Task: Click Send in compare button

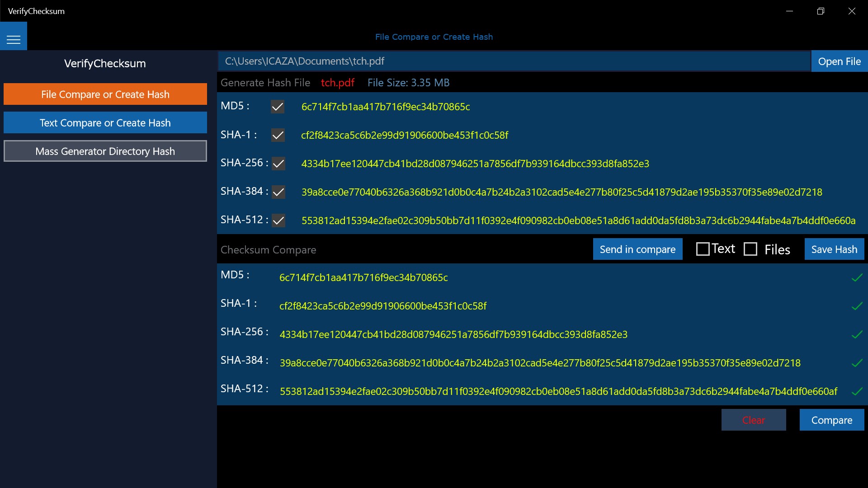Action: tap(637, 249)
